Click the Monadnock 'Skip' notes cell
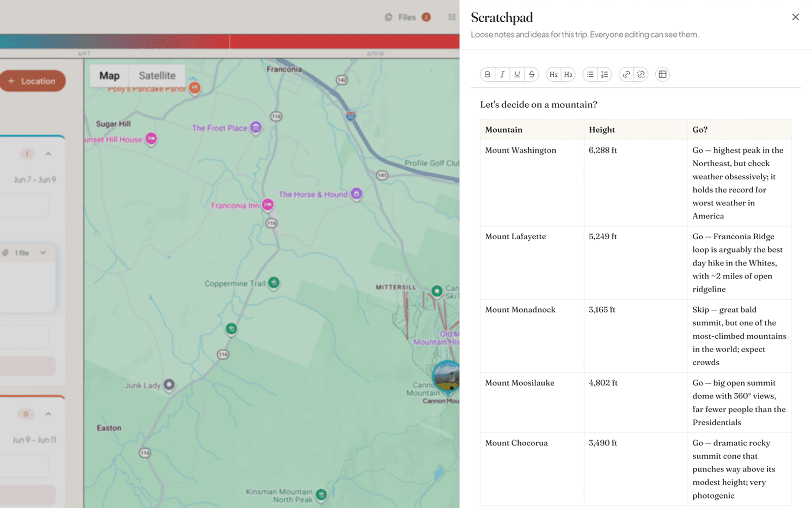The width and height of the screenshot is (812, 508). (x=739, y=336)
